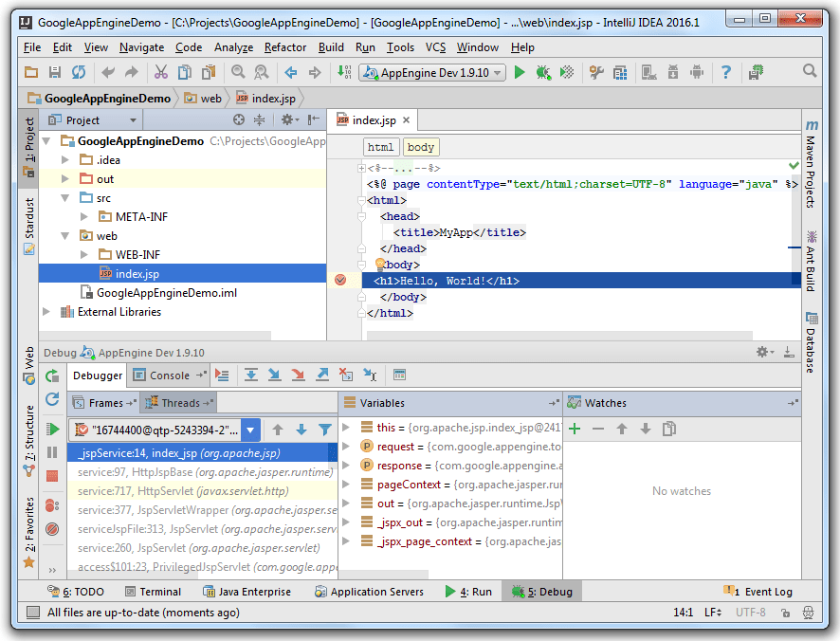
Task: Add a watch with green plus button
Action: click(574, 429)
